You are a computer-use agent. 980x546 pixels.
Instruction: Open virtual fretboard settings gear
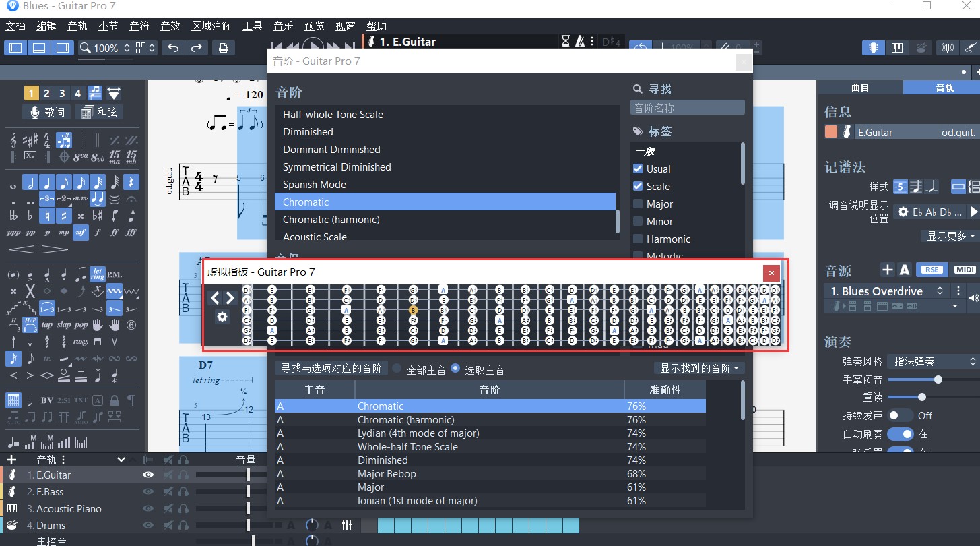pos(222,317)
